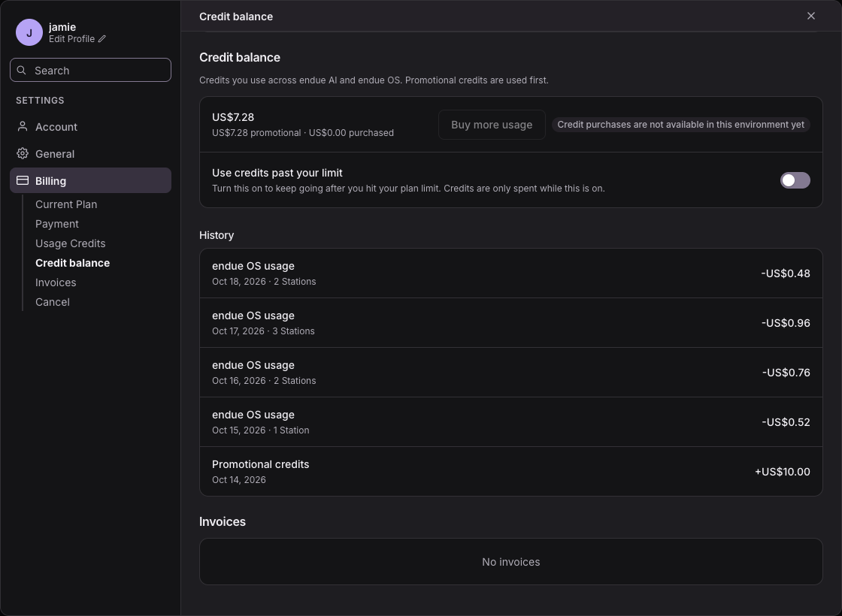Select the Oct 17, 2026 usage entry

(510, 323)
